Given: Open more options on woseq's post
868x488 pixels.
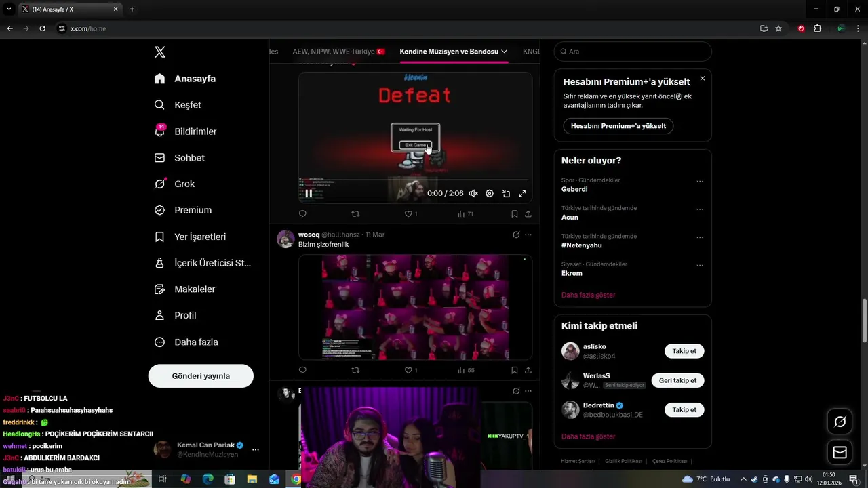Looking at the screenshot, I should click(528, 235).
